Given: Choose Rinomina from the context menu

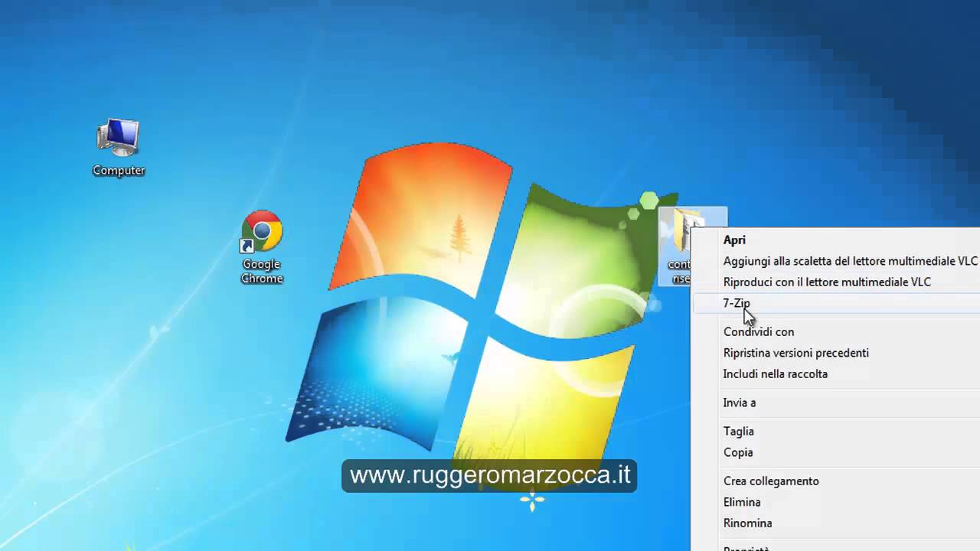Looking at the screenshot, I should pyautogui.click(x=835, y=523).
